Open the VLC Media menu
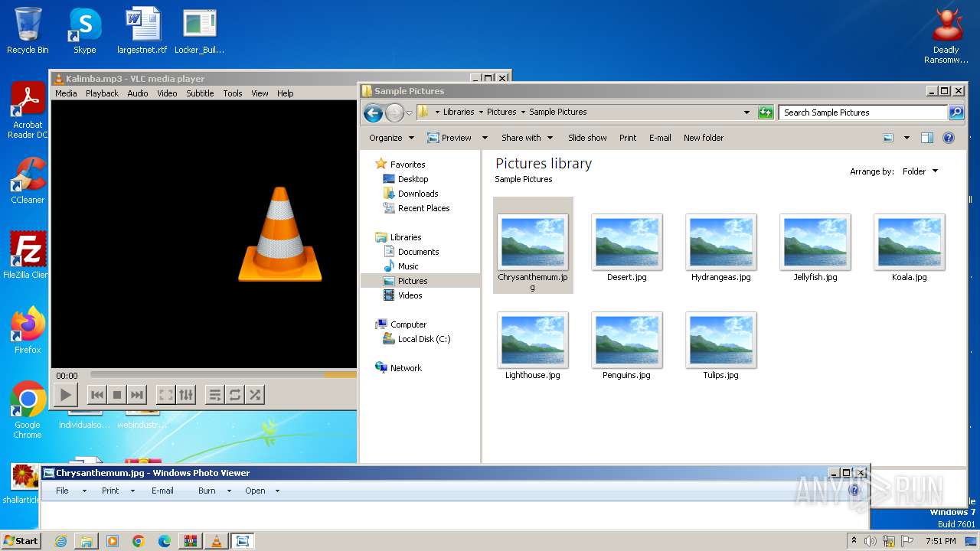 pos(66,93)
